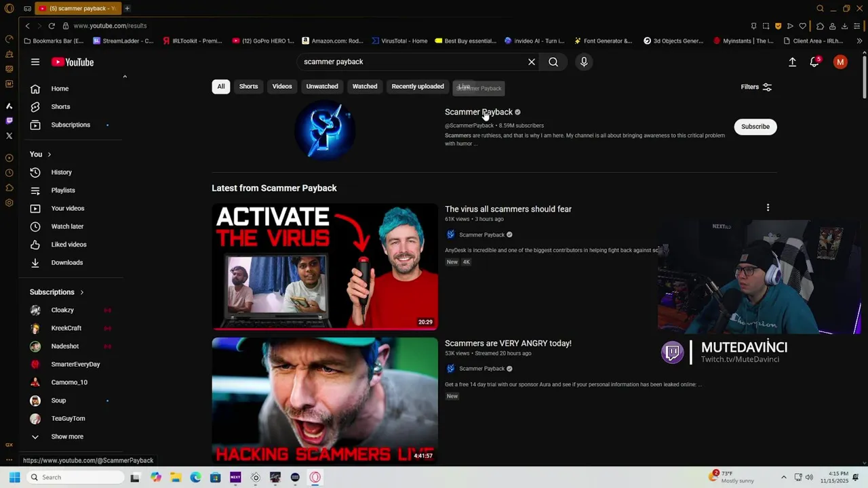Open 'The virus all scammers should fear' title
Viewport: 868px width, 488px height.
pos(508,209)
